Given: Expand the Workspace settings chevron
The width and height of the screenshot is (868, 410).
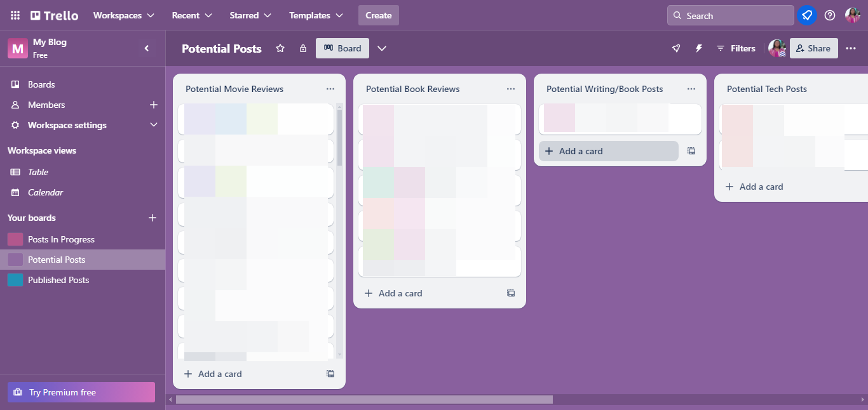Looking at the screenshot, I should click(x=153, y=125).
